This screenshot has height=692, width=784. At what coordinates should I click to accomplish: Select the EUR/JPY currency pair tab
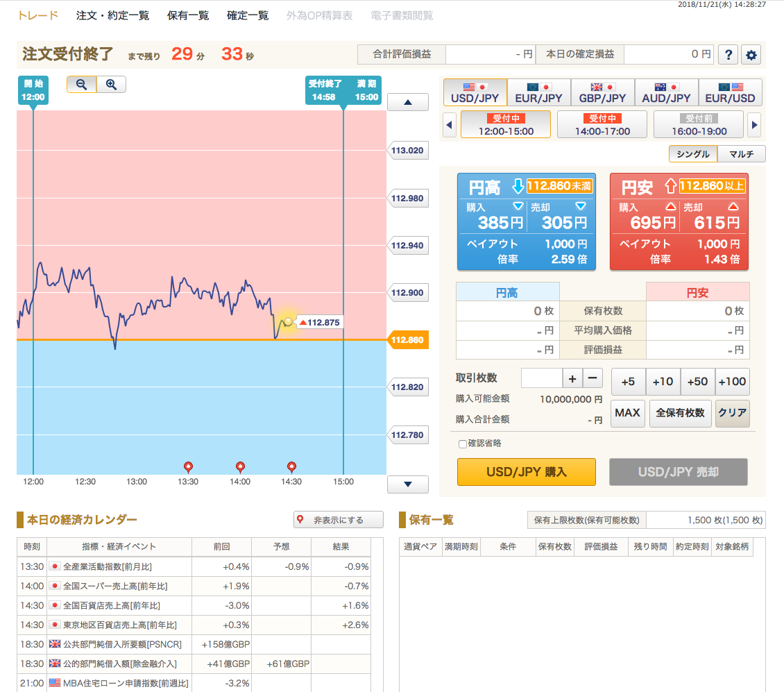(538, 92)
